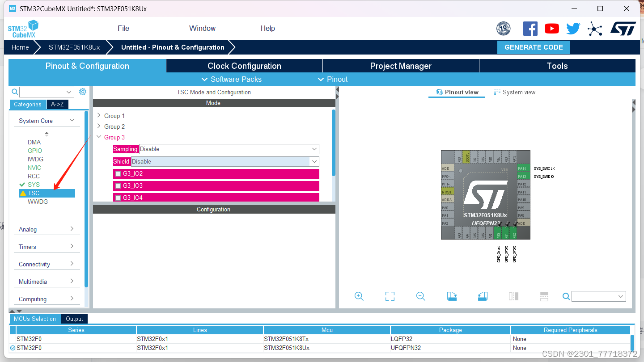Click the best-fit view icon
Image resolution: width=644 pixels, height=362 pixels.
390,296
